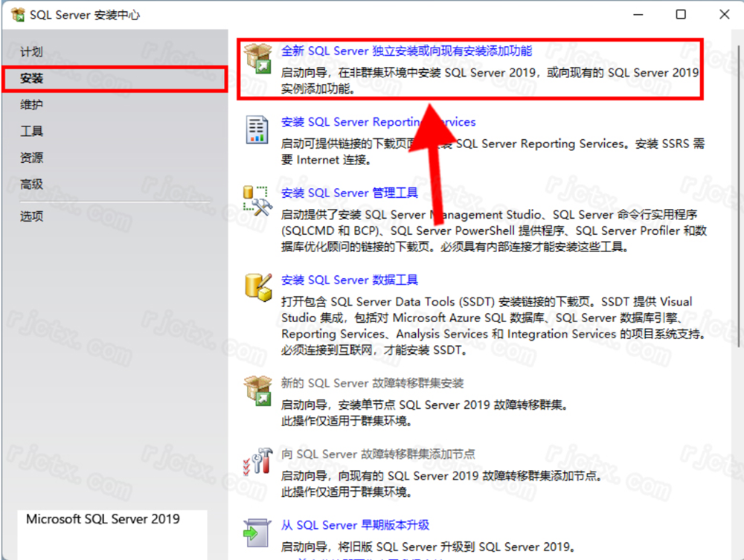Viewport: 744px width, 560px height.
Task: Start 全新 SQL Server 独立安装 link
Action: [x=406, y=51]
